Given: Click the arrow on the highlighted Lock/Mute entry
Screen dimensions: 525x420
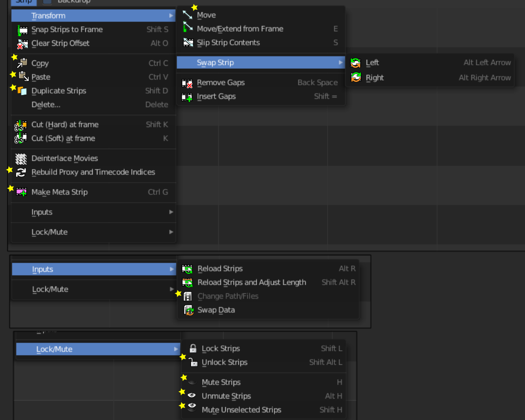Looking at the screenshot, I should (x=176, y=349).
